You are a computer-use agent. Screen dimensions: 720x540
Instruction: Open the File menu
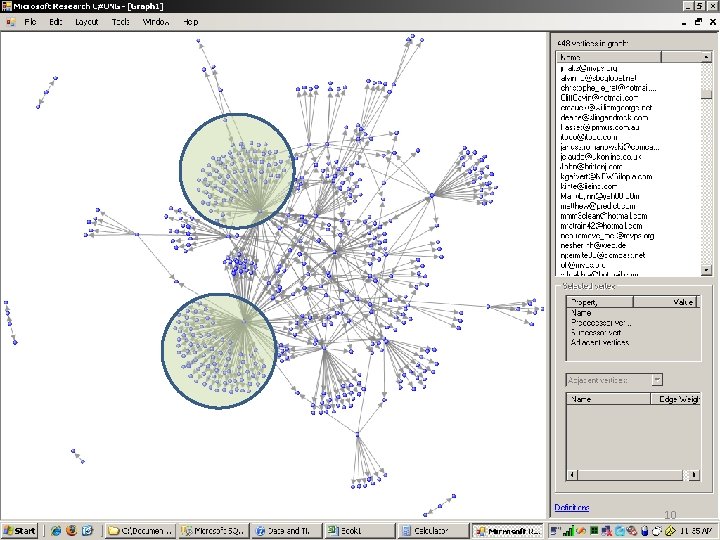click(30, 22)
